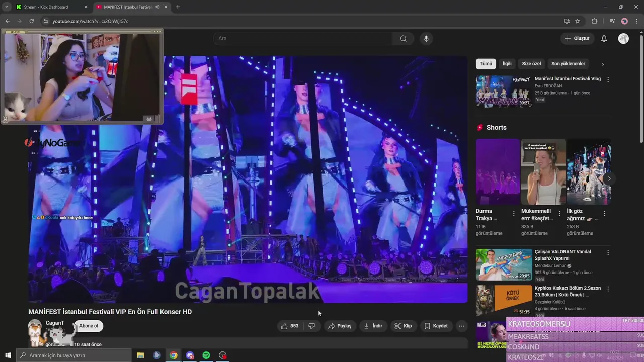Screen dimensions: 644x362
Task: Bookmark page with star icon
Action: (578, 21)
